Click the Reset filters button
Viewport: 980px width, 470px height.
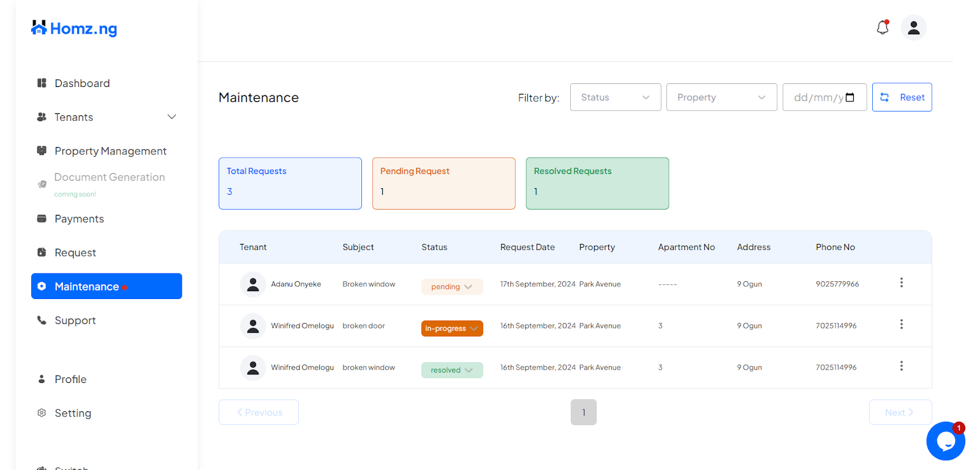(x=902, y=97)
